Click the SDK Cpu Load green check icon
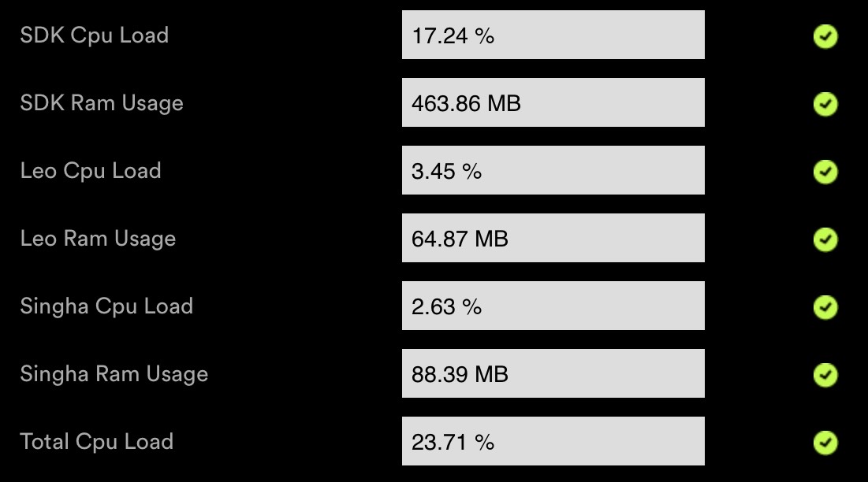Screen dimensions: 868x482 825,36
